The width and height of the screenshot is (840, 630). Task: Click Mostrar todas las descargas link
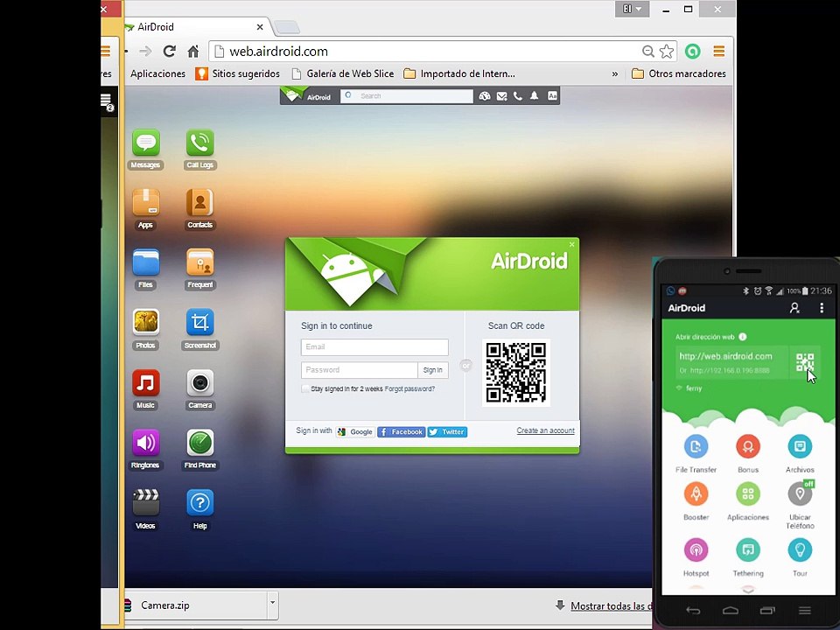tap(612, 605)
